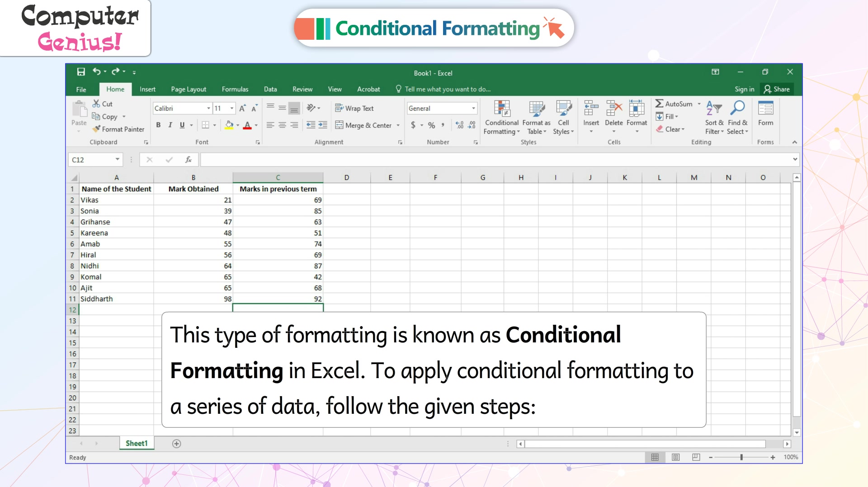Click the Orientation text angle icon

point(311,108)
